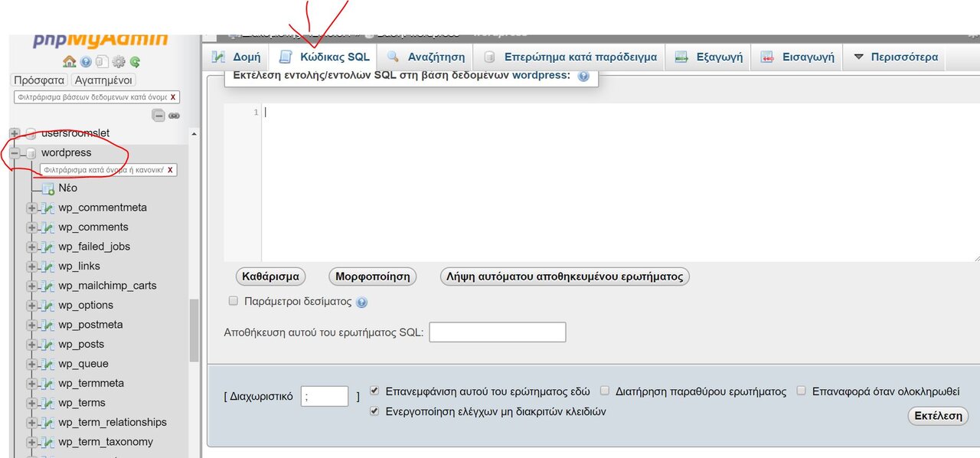Click the Μορφοποίηση button
The width and height of the screenshot is (980, 458).
(373, 276)
